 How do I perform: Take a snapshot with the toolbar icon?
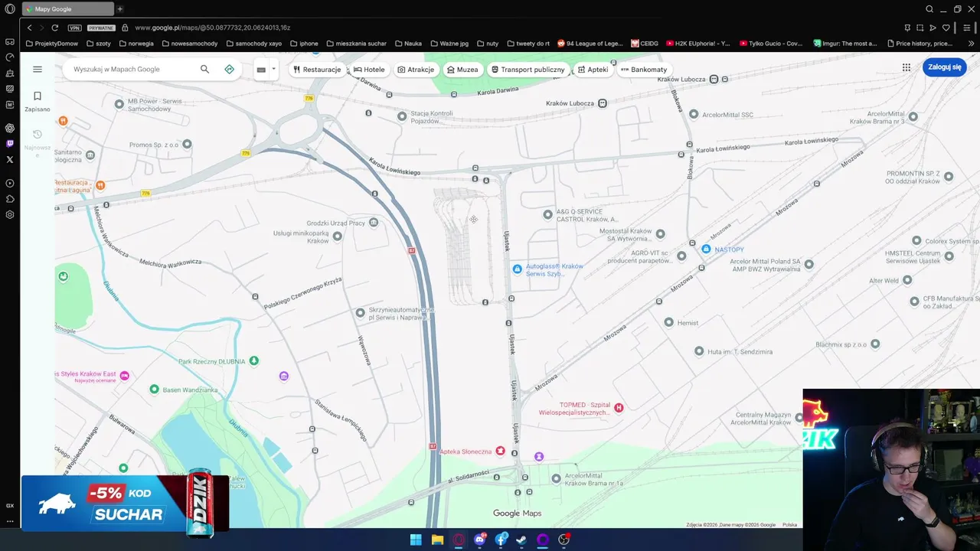click(920, 28)
